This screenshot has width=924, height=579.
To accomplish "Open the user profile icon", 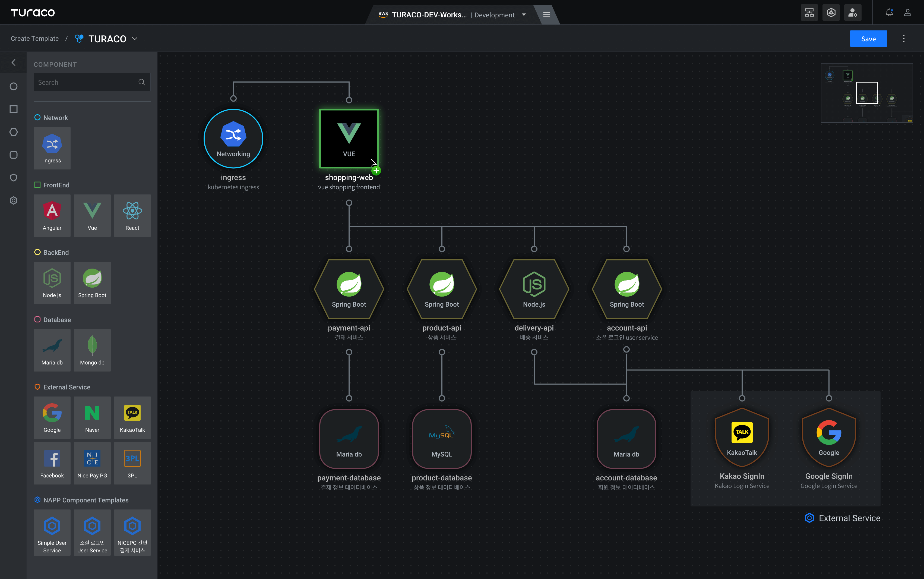I will click(x=907, y=13).
